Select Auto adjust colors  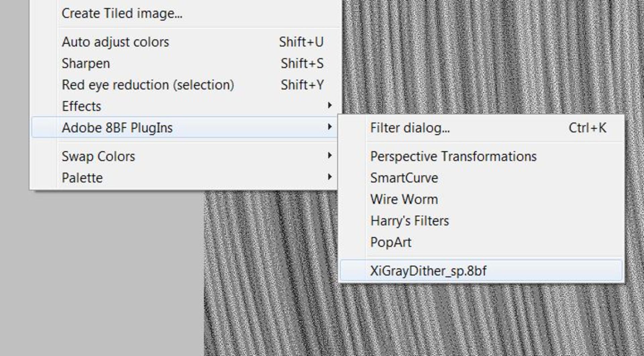click(115, 42)
